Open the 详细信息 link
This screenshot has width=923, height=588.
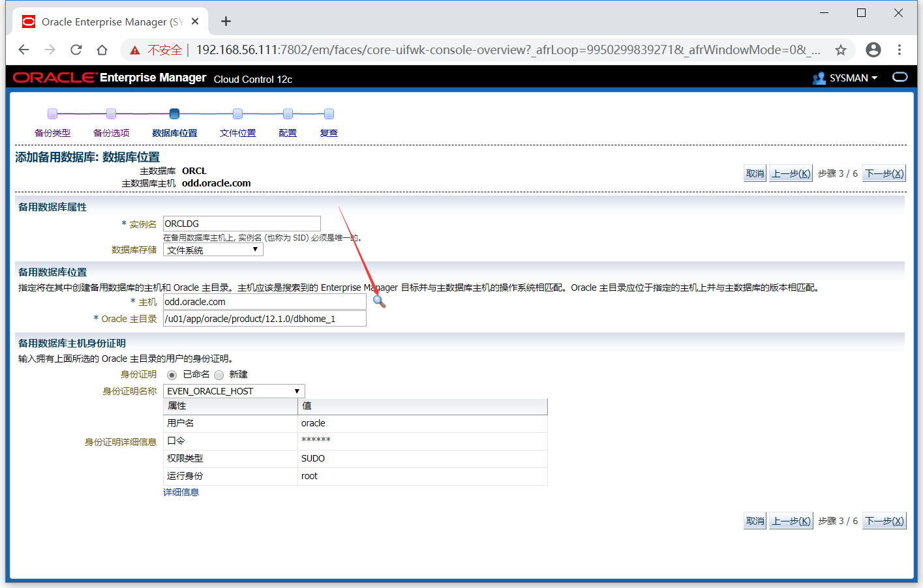click(181, 492)
